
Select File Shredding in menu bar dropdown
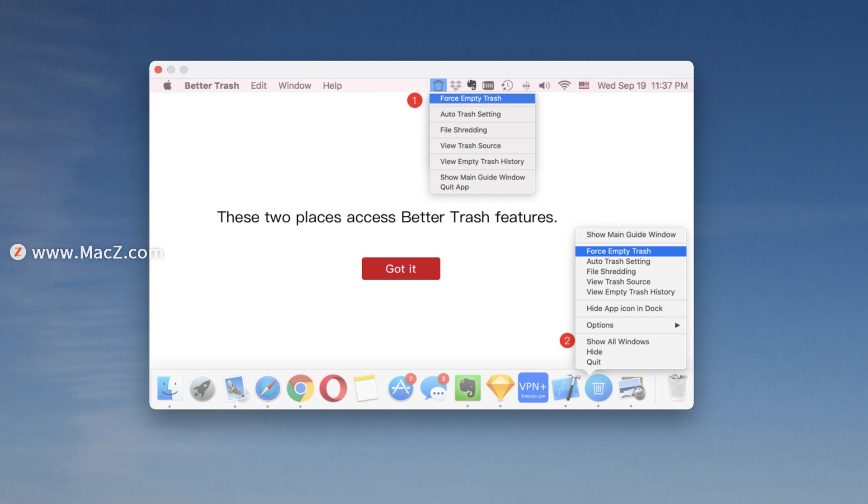click(x=482, y=130)
